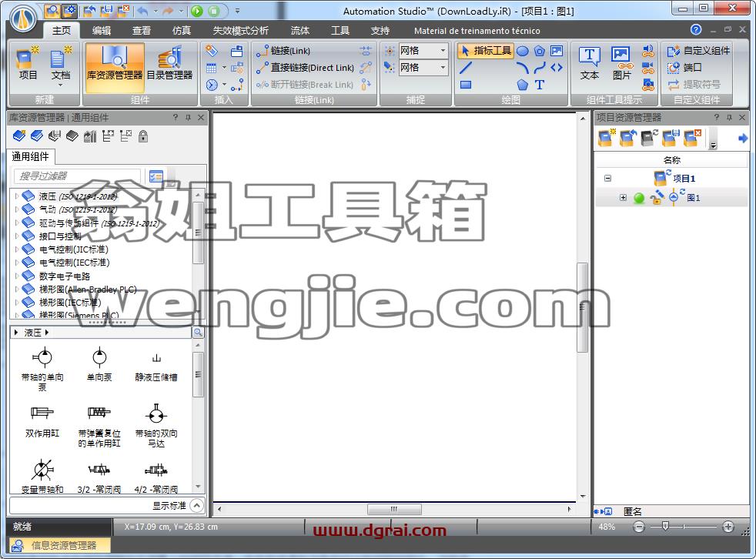
Task: Start the simulation with green play icon
Action: tap(197, 11)
